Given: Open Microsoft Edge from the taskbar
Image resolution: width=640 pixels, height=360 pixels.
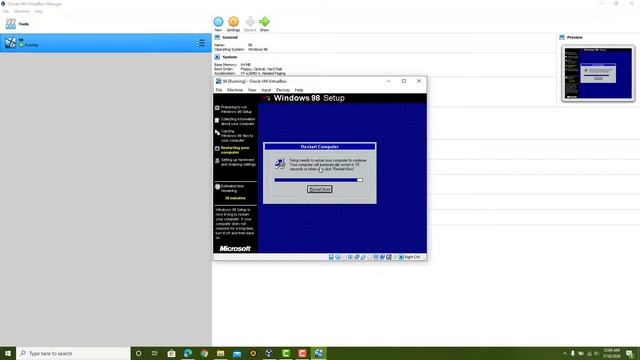Looking at the screenshot, I should (188, 353).
